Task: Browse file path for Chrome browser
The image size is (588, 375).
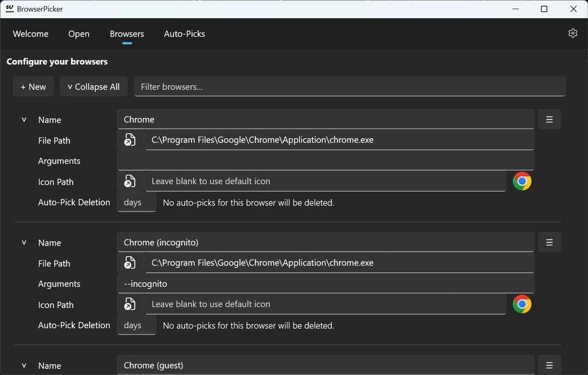Action: (x=130, y=140)
